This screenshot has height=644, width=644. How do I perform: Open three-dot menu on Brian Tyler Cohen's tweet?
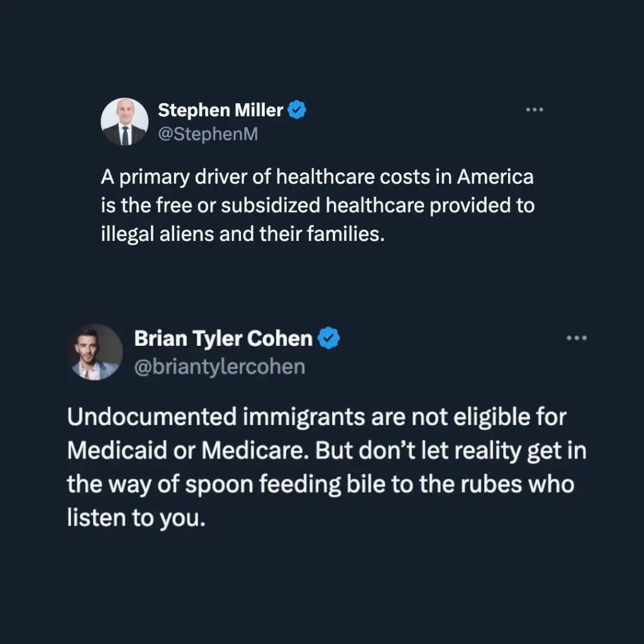(576, 338)
